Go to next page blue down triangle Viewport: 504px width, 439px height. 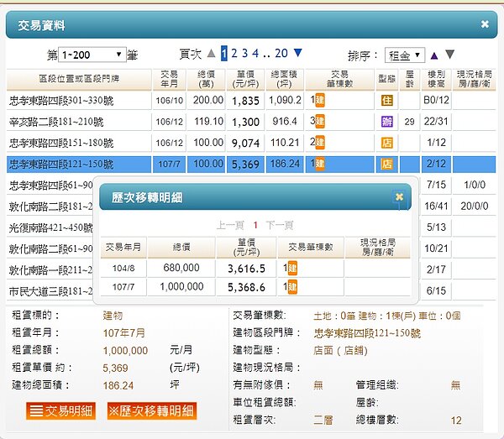pyautogui.click(x=298, y=53)
